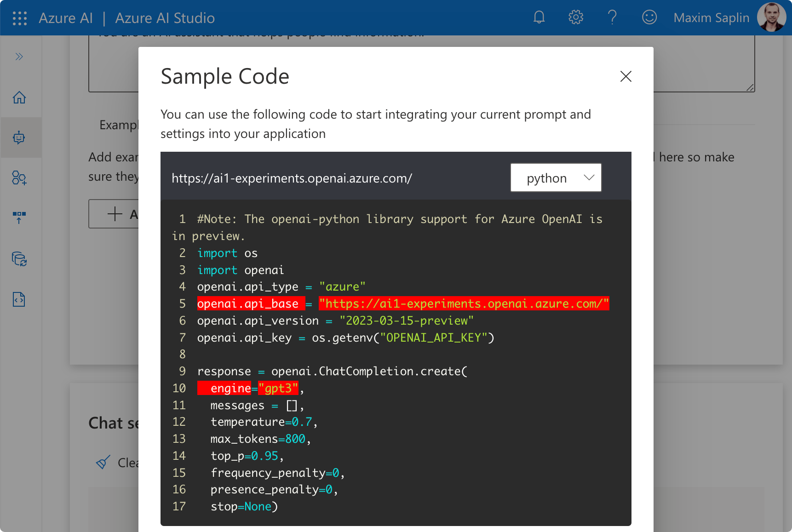
Task: Open the shapes with plus sidebar icon
Action: coord(19,178)
